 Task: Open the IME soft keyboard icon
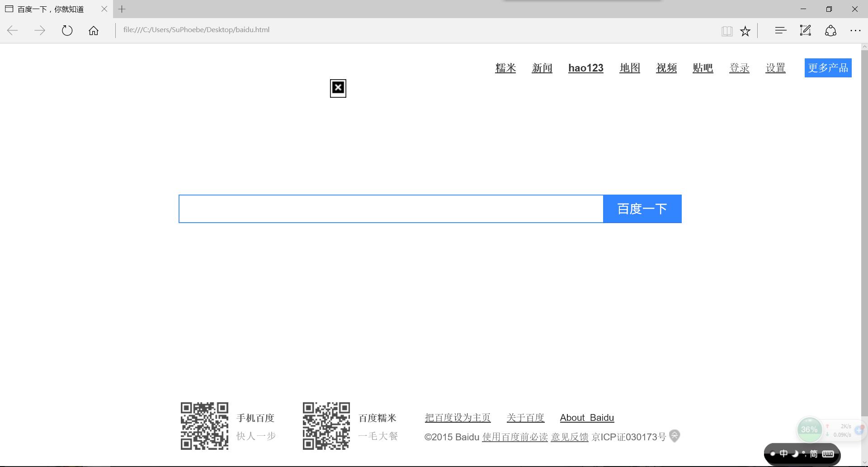828,453
